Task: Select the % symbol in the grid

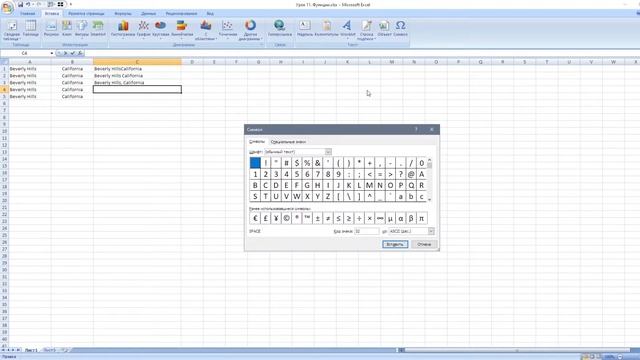Action: tap(307, 163)
